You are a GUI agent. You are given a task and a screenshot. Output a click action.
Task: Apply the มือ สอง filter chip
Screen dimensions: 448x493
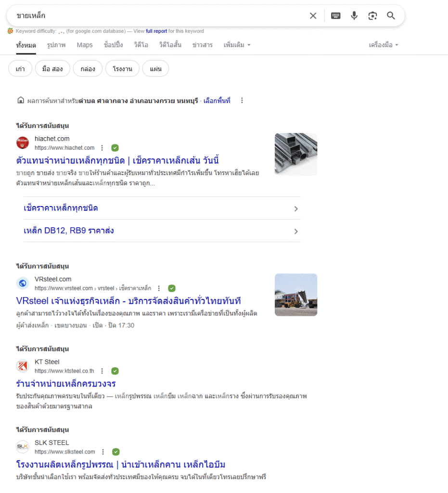point(52,68)
